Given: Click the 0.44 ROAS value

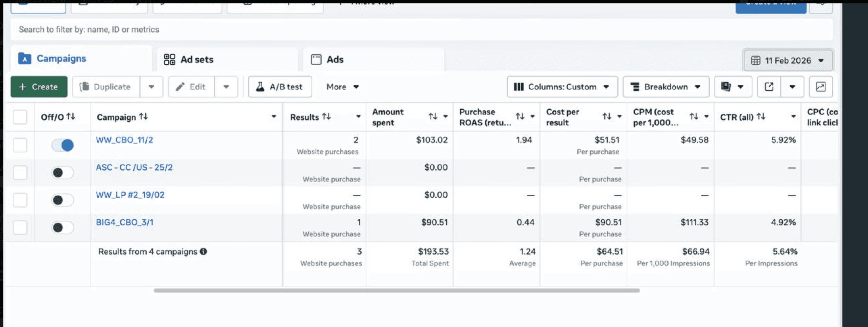Looking at the screenshot, I should click(525, 222).
